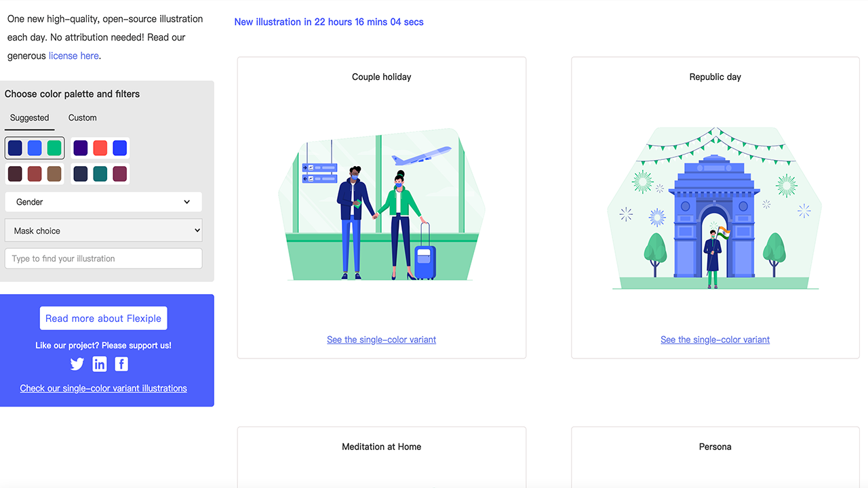Screen dimensions: 868x488
Task: Click single-color variant link under Republic day
Action: pos(715,340)
